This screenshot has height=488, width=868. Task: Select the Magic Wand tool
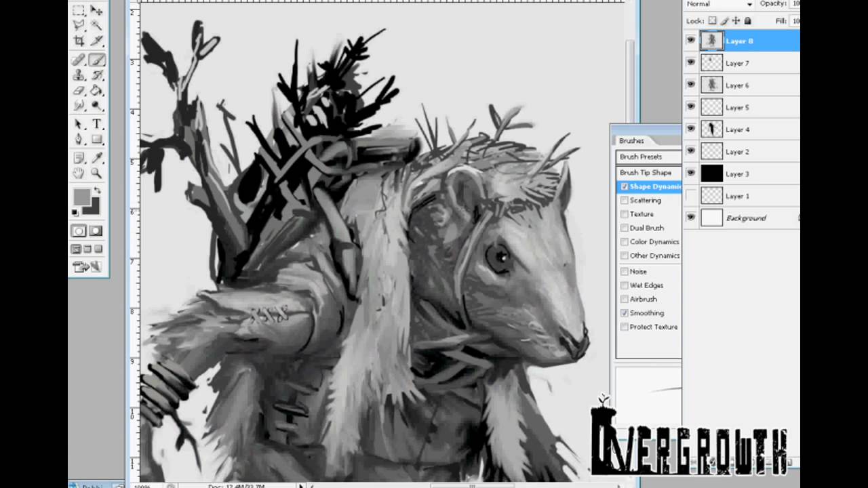coord(97,25)
